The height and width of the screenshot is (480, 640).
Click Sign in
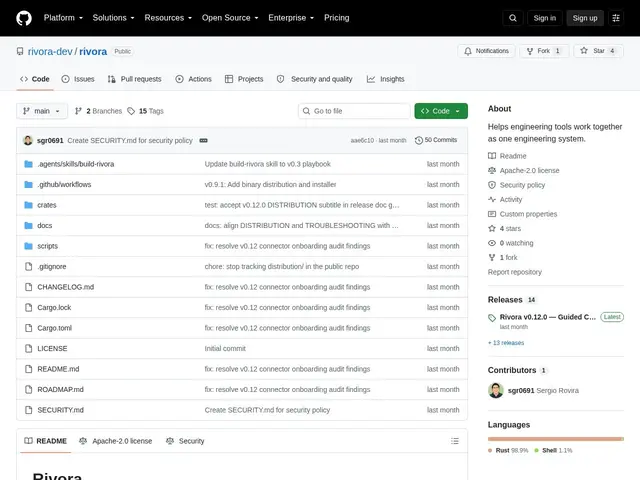544,18
